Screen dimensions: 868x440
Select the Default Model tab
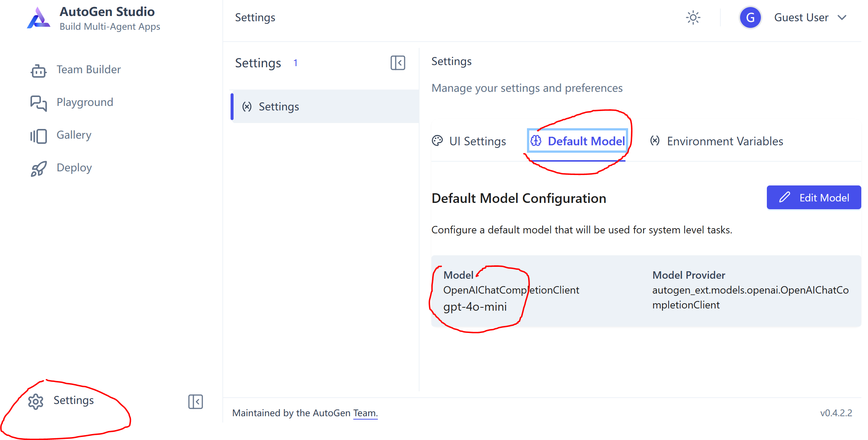tap(578, 141)
